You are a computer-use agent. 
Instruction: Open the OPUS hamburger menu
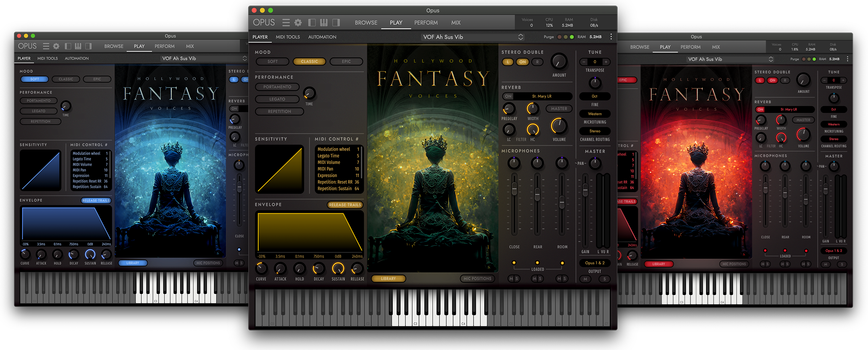coord(286,23)
